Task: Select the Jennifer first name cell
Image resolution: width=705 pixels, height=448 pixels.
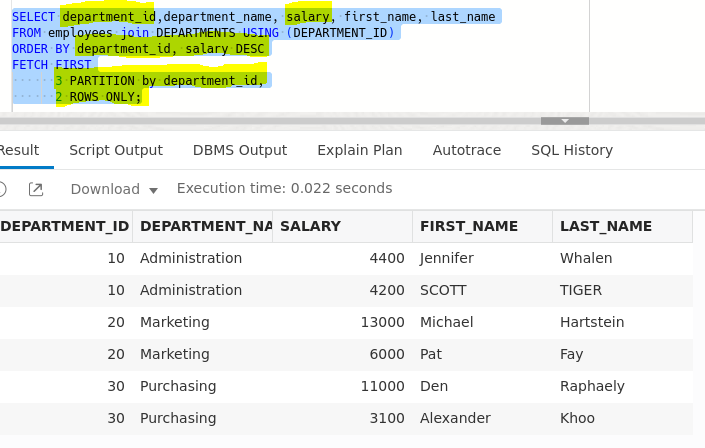Action: 446,258
